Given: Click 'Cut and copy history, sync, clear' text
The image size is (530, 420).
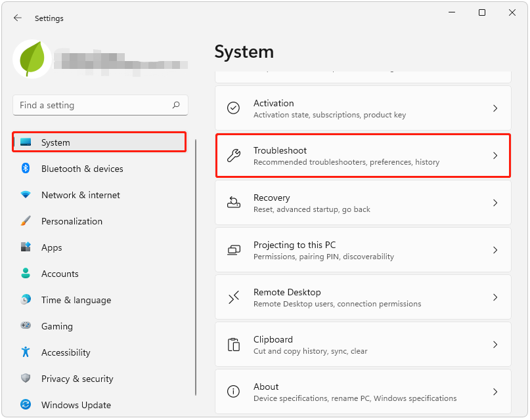Looking at the screenshot, I should [x=310, y=352].
